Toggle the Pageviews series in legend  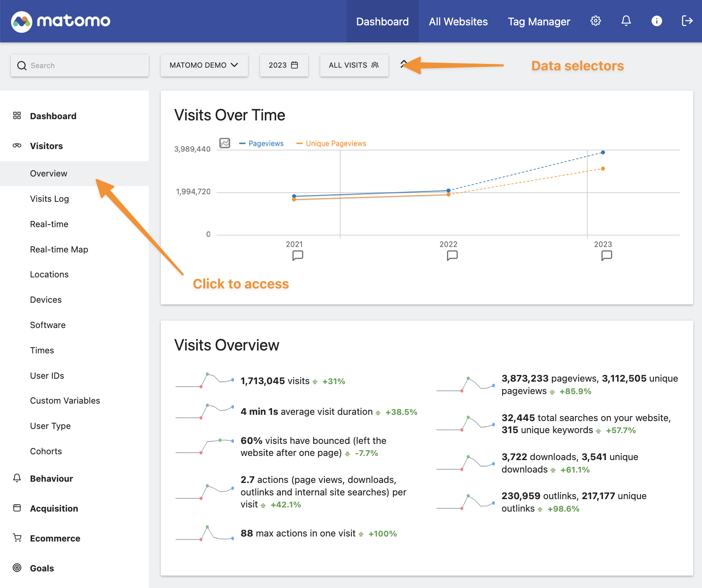[262, 144]
